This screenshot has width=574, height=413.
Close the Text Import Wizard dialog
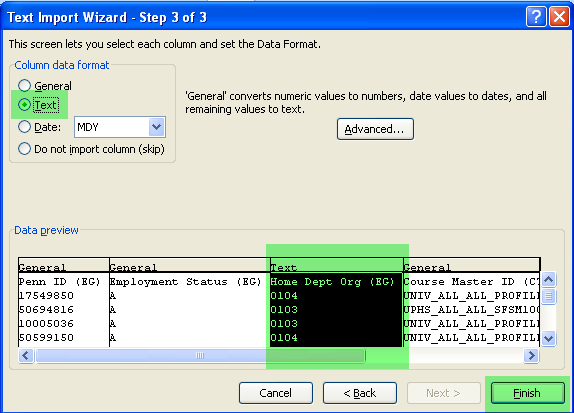click(559, 17)
